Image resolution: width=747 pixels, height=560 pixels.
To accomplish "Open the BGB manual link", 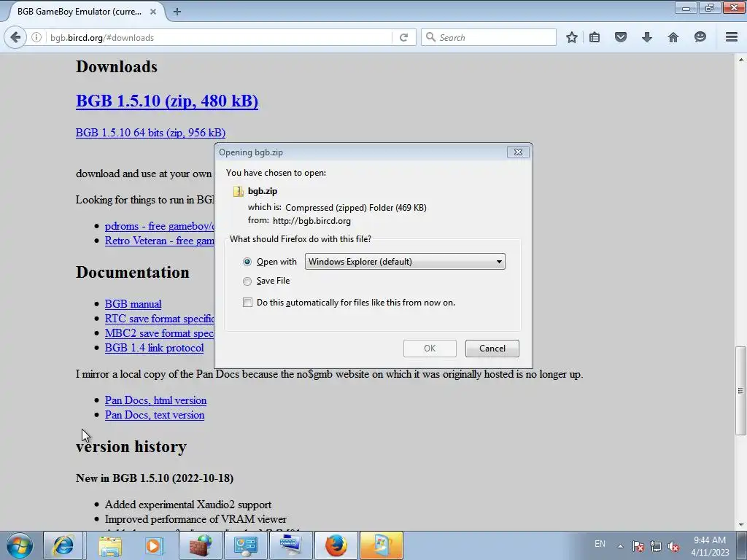I will [x=133, y=304].
